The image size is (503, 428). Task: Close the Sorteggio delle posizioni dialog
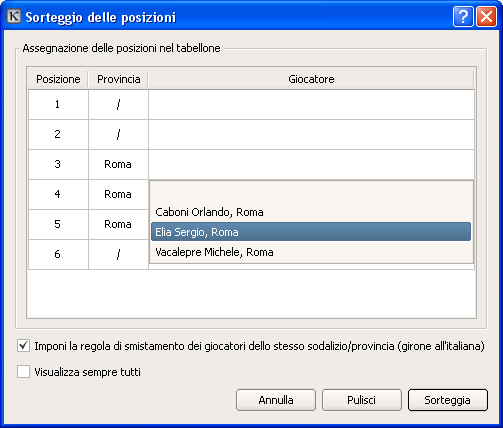tap(486, 16)
